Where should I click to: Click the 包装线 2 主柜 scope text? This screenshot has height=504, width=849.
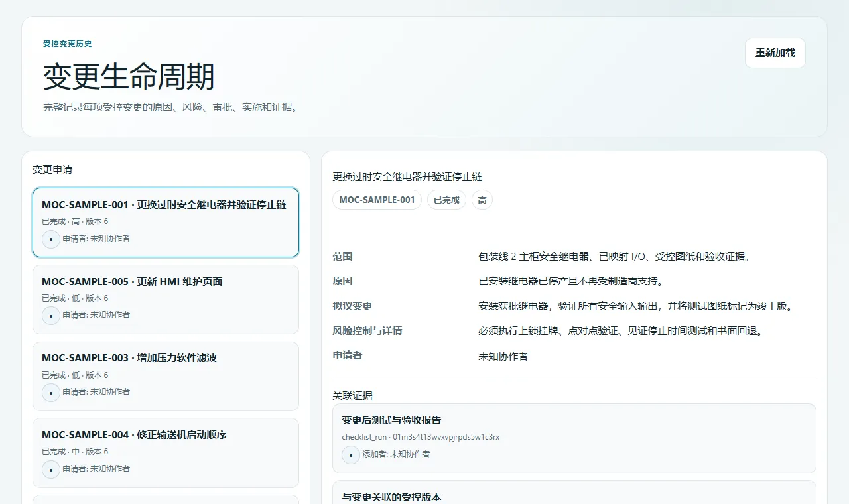point(616,257)
